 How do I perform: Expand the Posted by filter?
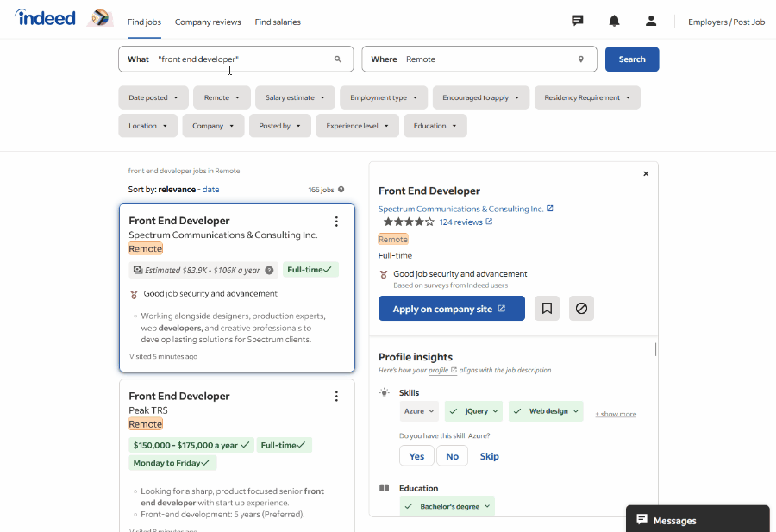coord(279,126)
